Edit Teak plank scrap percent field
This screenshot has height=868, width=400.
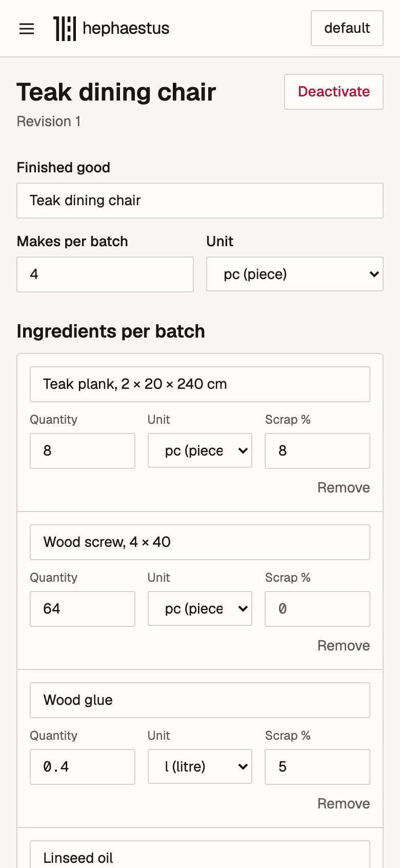tap(317, 451)
